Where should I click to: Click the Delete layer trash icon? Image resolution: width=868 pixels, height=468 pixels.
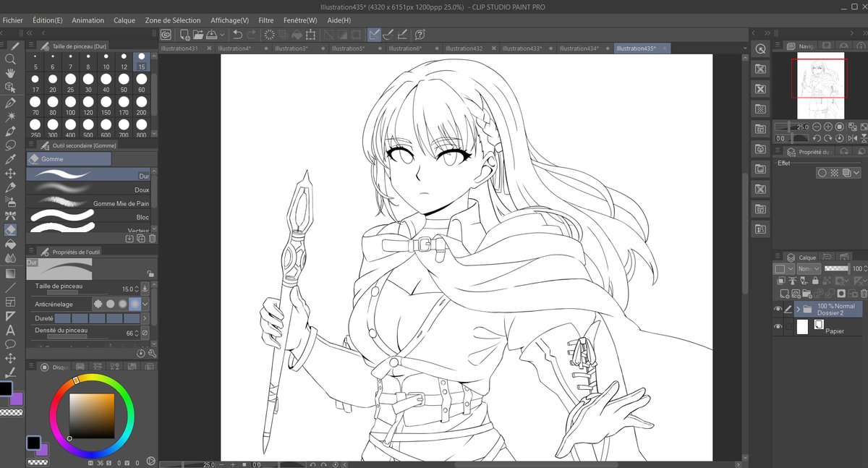[x=863, y=293]
